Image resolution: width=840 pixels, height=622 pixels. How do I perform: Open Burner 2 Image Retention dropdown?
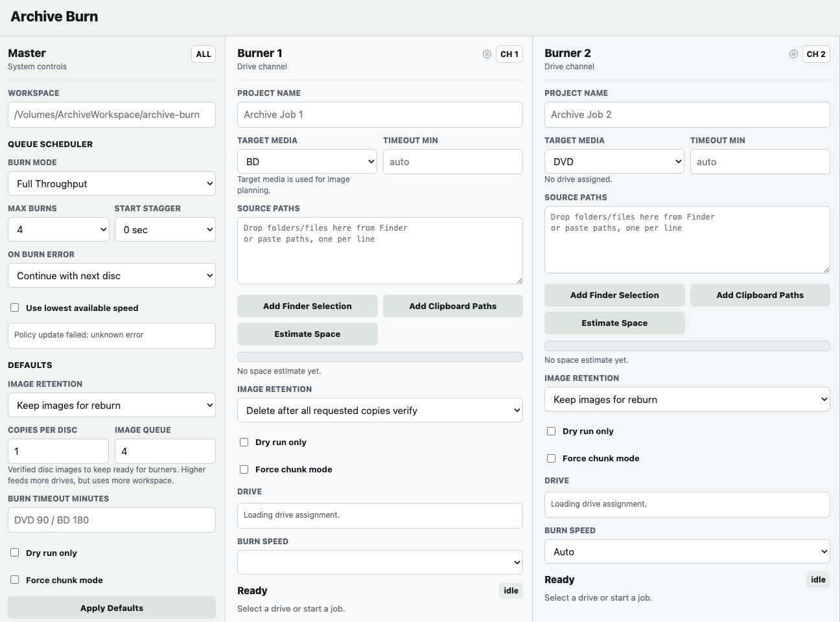[x=687, y=399]
